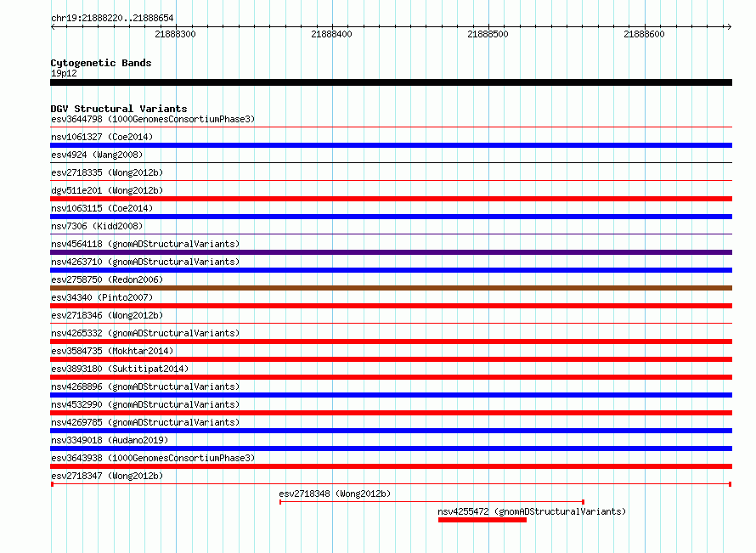Click nsv3349018 (Audano2019) label
The image size is (756, 553).
(x=110, y=440)
